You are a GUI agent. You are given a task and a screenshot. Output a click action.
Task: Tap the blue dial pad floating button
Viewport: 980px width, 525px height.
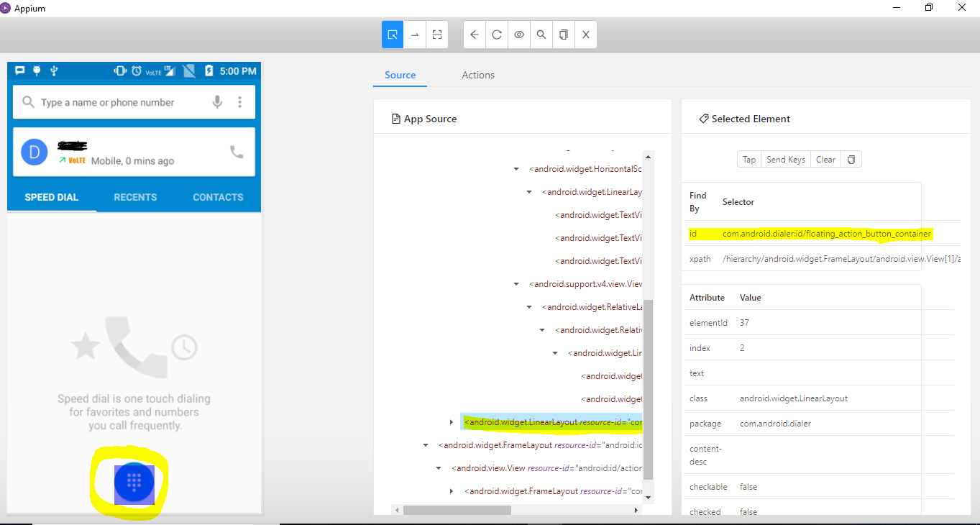[133, 483]
